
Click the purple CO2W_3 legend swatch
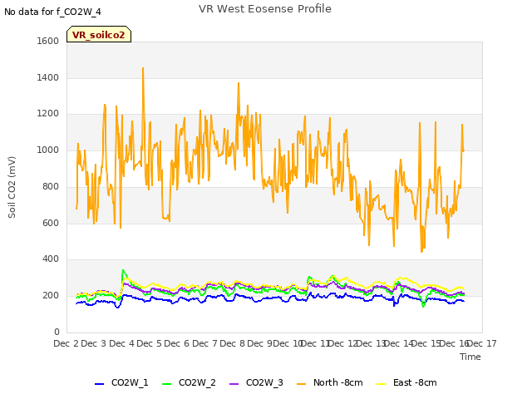[234, 384]
